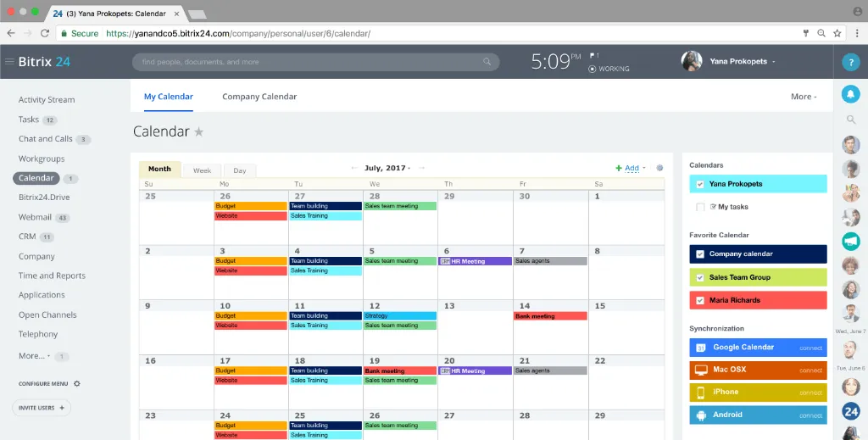The height and width of the screenshot is (440, 868).
Task: Open HR Meeting event on July 6
Action: coord(475,261)
